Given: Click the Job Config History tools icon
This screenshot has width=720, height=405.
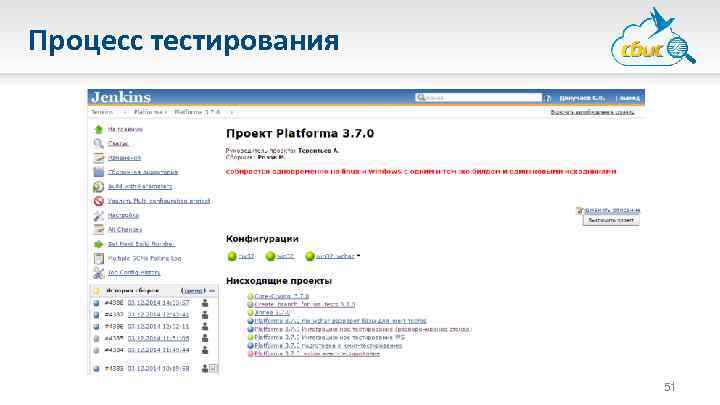Looking at the screenshot, I should (98, 273).
